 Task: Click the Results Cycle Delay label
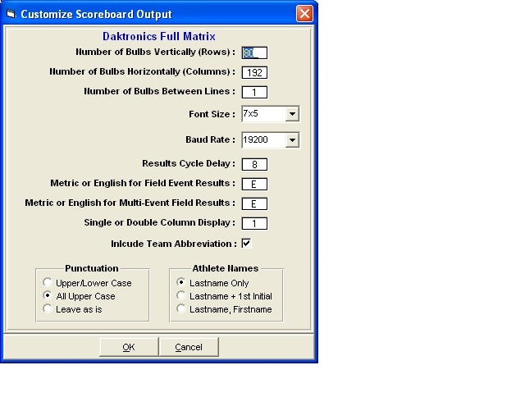[x=189, y=163]
